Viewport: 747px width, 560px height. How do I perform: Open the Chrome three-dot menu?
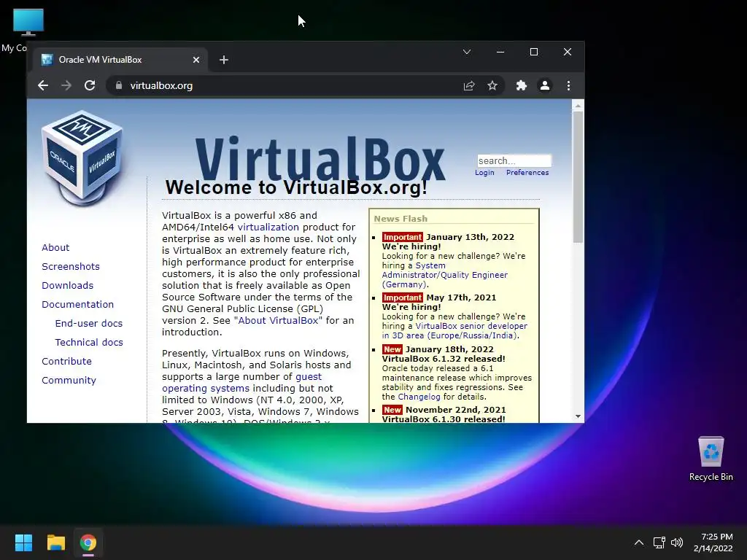(x=568, y=86)
